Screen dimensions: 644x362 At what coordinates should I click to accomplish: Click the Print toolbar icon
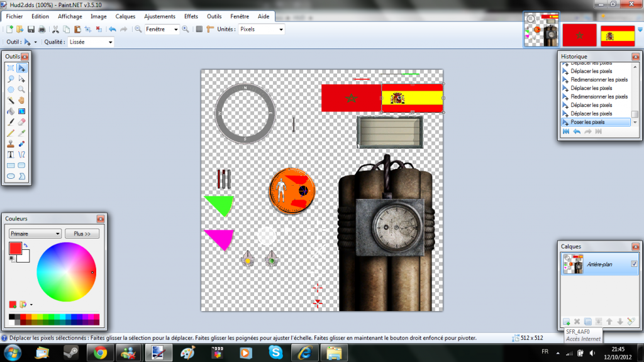[x=42, y=29]
